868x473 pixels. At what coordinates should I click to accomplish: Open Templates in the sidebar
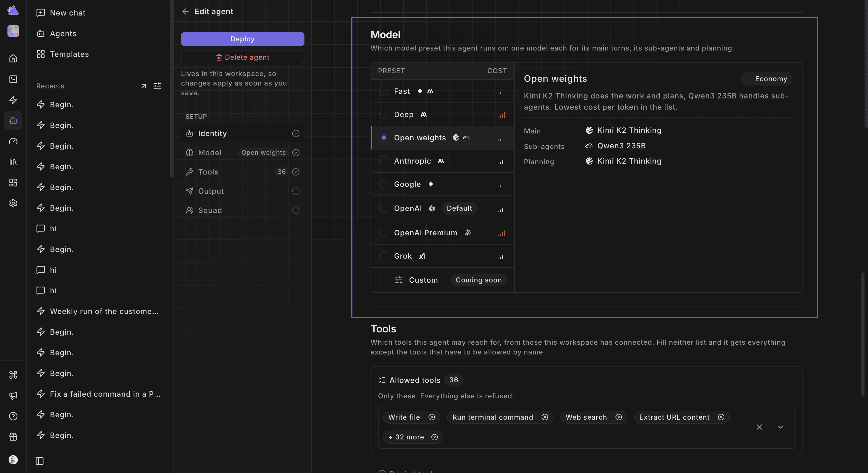(x=62, y=54)
